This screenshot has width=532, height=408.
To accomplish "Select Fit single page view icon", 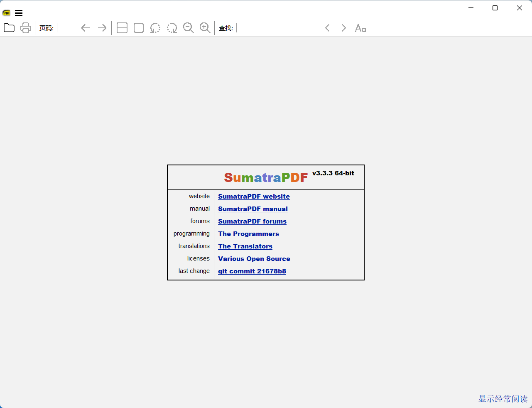I will click(x=139, y=28).
